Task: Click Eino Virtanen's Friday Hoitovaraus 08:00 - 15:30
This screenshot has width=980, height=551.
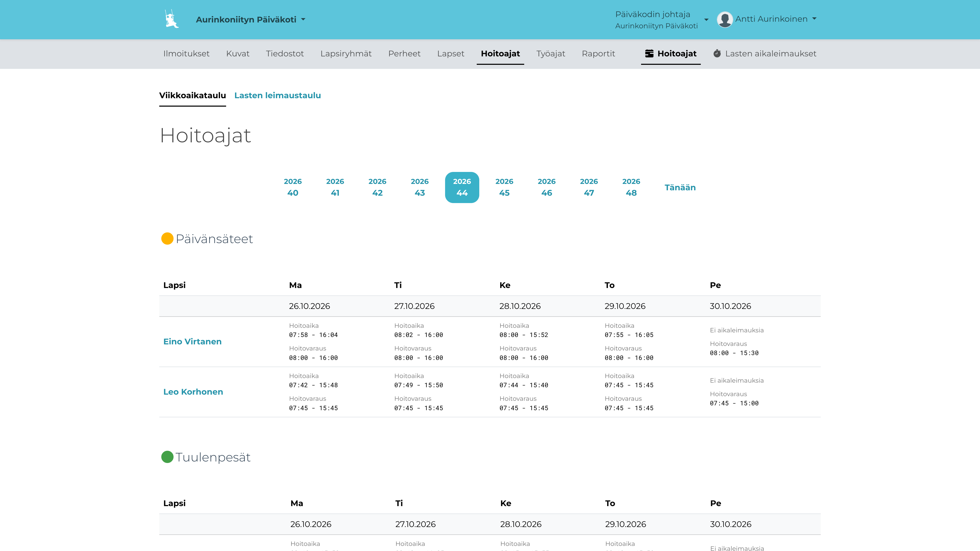Action: (734, 348)
